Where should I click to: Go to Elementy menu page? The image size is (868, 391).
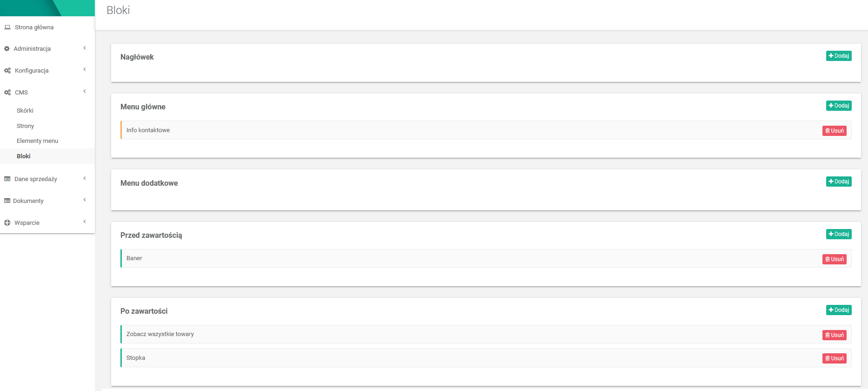pos(38,141)
